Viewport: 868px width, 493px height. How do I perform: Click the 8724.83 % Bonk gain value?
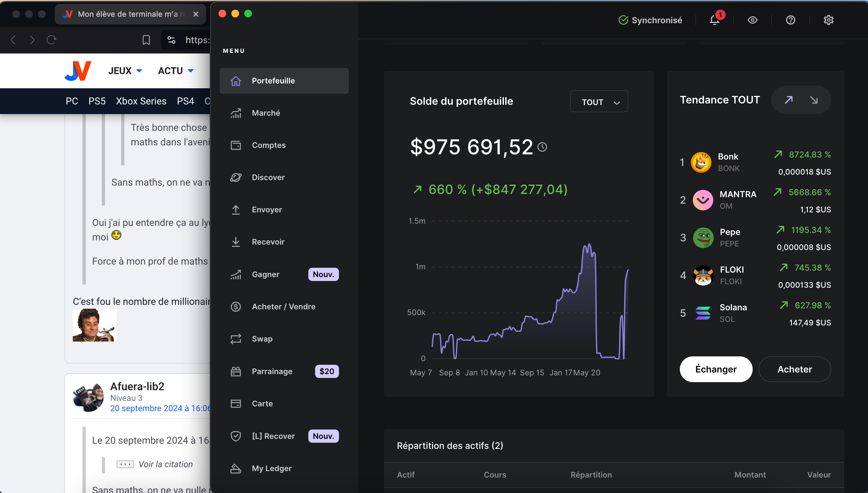point(809,155)
